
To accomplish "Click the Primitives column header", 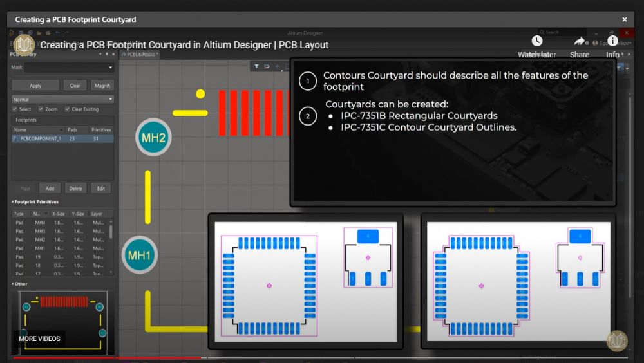I will click(102, 130).
